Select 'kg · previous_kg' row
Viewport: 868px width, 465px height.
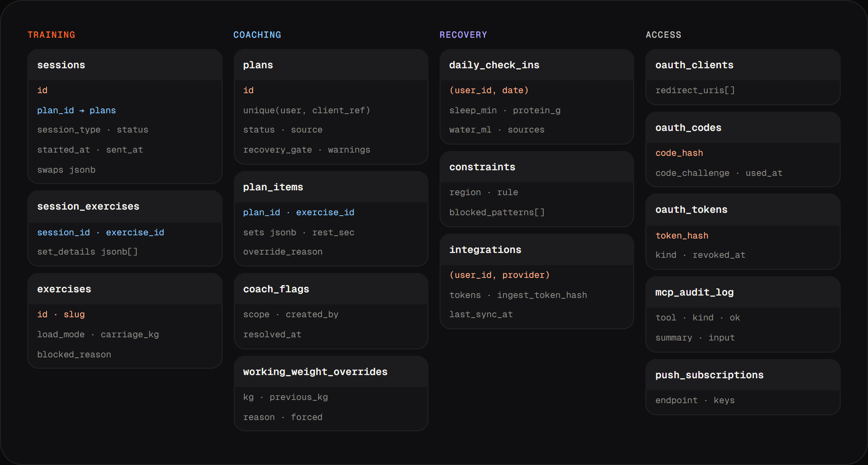point(285,397)
